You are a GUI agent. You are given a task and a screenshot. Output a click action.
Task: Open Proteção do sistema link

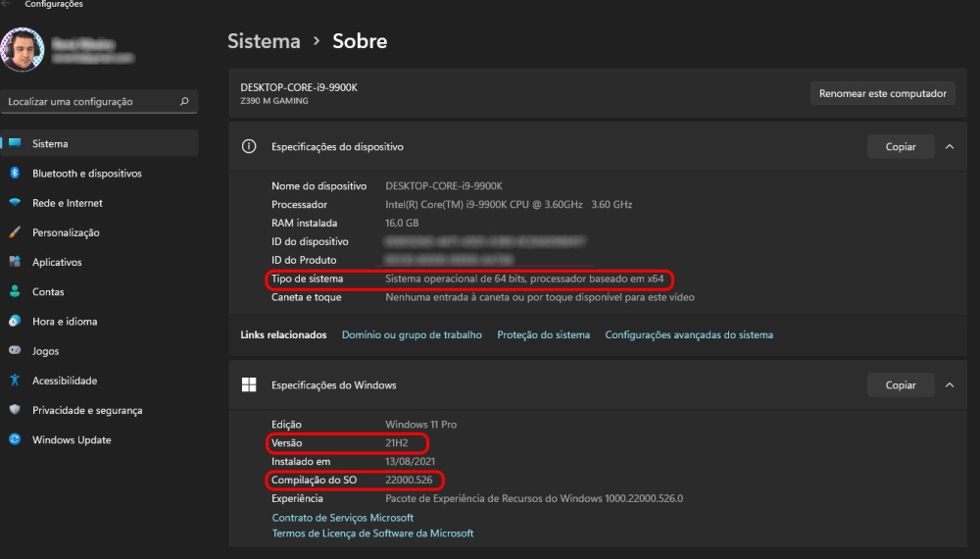543,334
